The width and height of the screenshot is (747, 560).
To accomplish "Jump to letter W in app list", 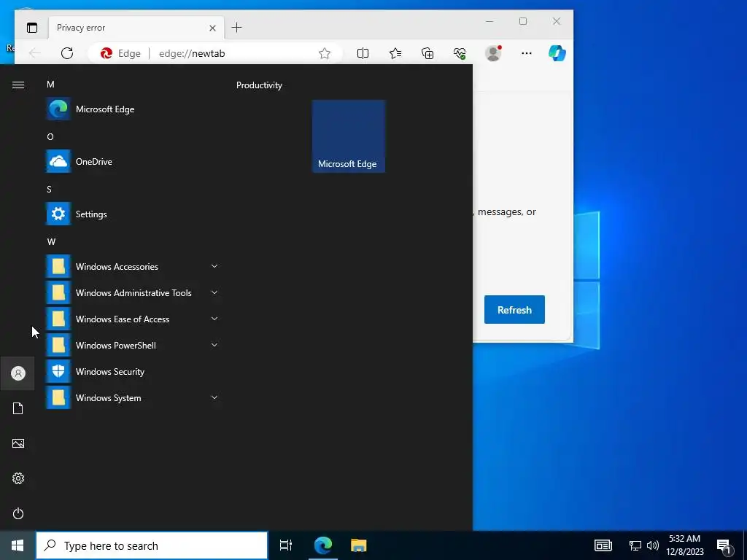I will (51, 241).
